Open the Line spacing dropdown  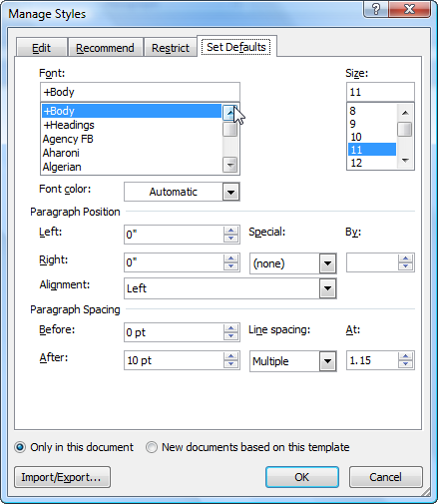coord(327,361)
